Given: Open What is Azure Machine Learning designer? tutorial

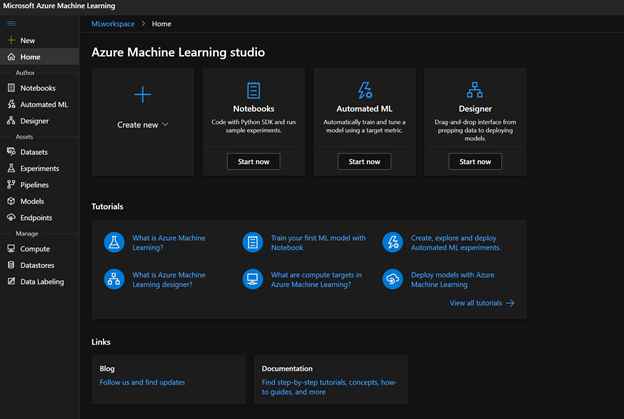Looking at the screenshot, I should tap(169, 279).
